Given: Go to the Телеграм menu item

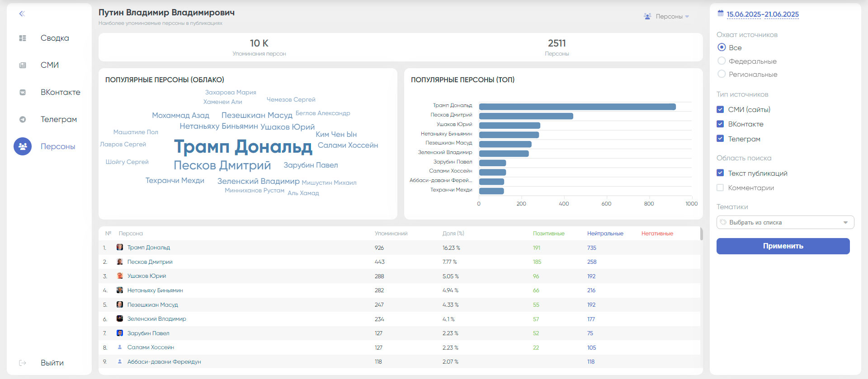Looking at the screenshot, I should click(x=59, y=120).
